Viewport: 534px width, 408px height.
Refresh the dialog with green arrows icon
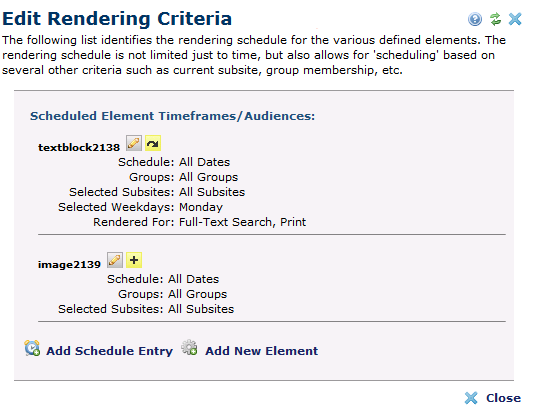point(495,19)
